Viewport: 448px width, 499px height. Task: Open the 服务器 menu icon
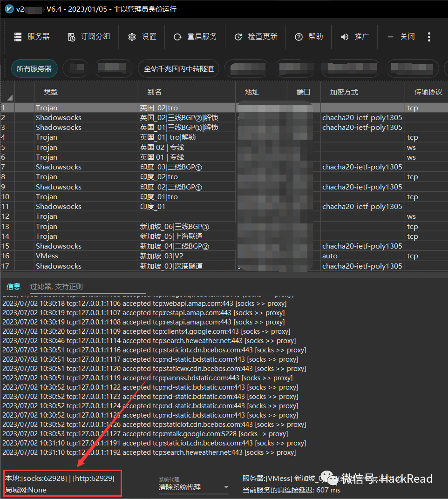pos(18,37)
